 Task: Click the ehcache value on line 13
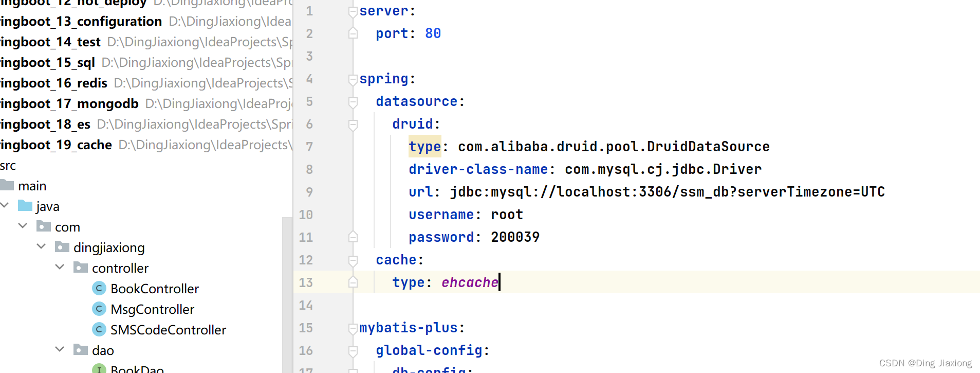pyautogui.click(x=470, y=282)
